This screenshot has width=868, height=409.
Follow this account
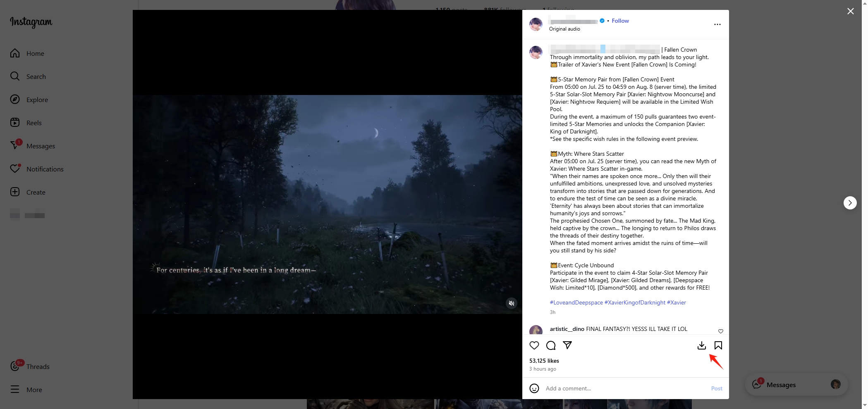pyautogui.click(x=620, y=21)
